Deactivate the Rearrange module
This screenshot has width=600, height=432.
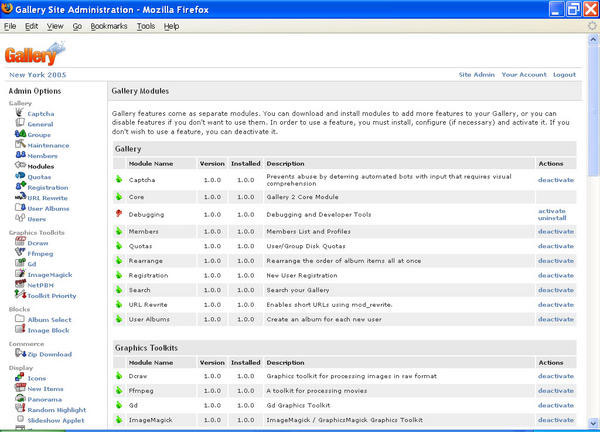click(556, 261)
